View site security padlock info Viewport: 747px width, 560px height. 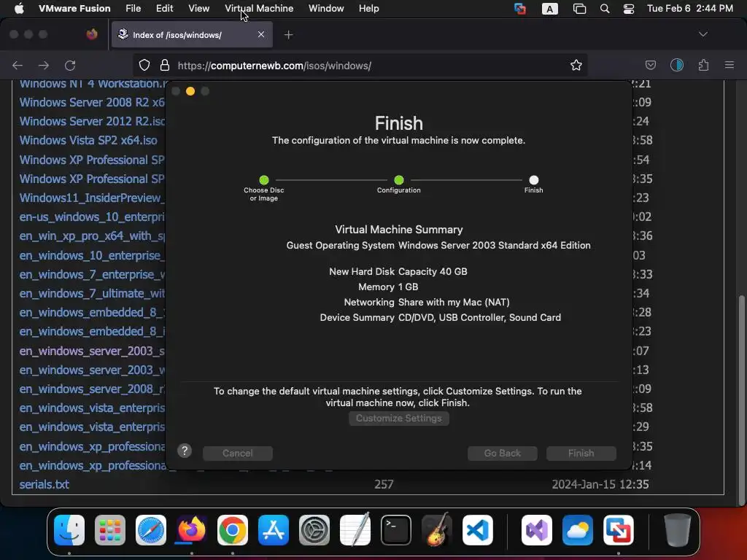point(165,65)
